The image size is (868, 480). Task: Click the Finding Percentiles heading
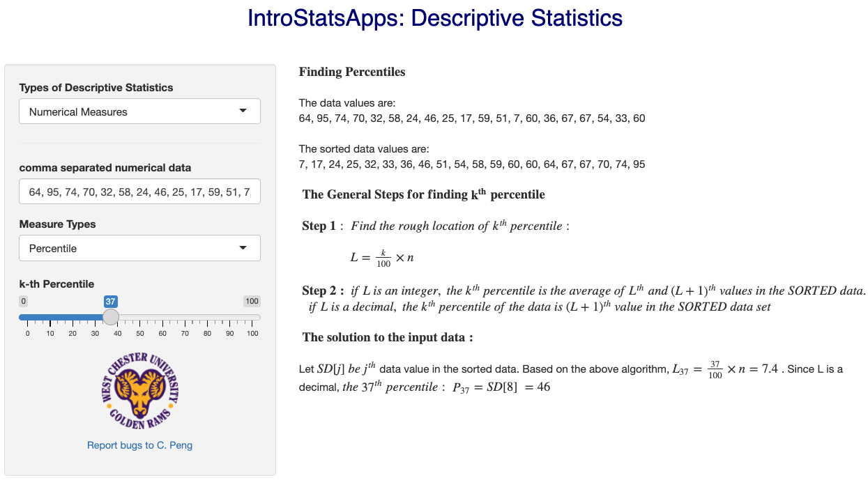pos(351,72)
